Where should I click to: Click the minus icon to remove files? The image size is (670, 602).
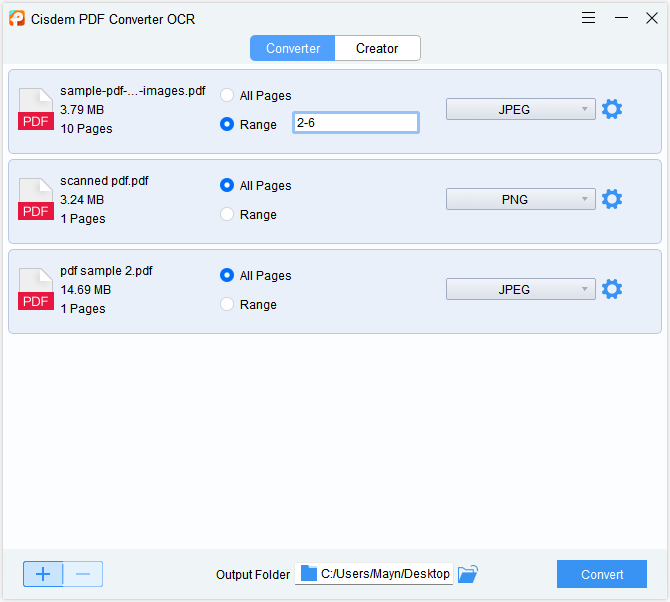pyautogui.click(x=83, y=574)
